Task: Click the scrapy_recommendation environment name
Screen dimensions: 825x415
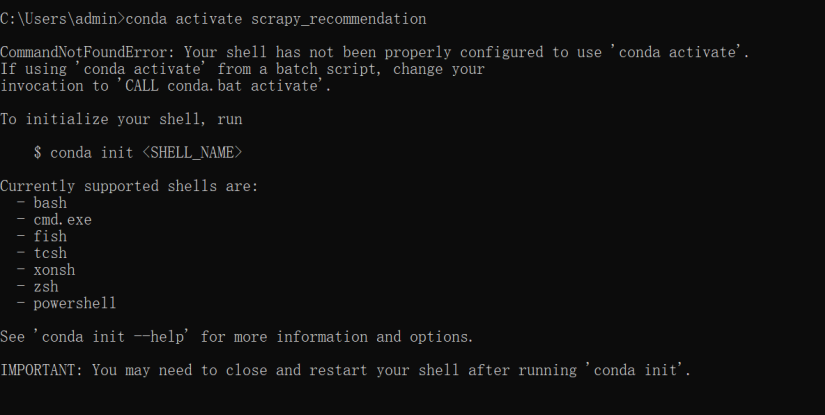Action: click(342, 19)
